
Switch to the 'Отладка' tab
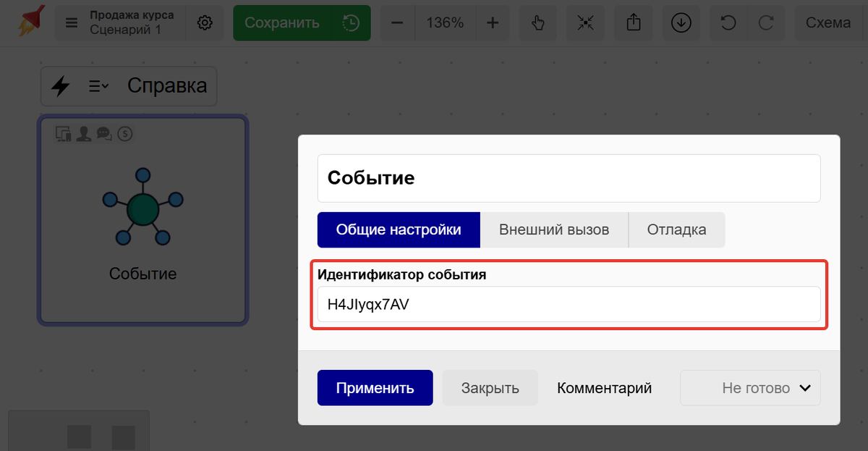676,230
